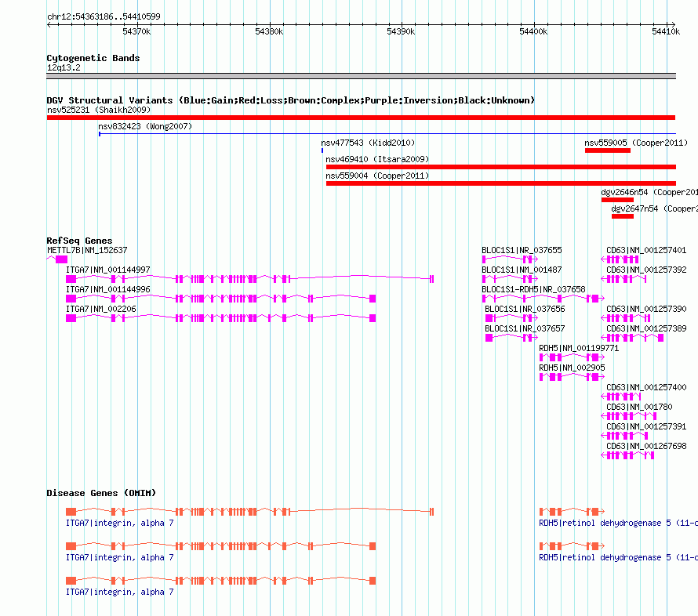This screenshot has width=698, height=616.
Task: Click the 54370k ruler tick label
Action: pos(136,31)
